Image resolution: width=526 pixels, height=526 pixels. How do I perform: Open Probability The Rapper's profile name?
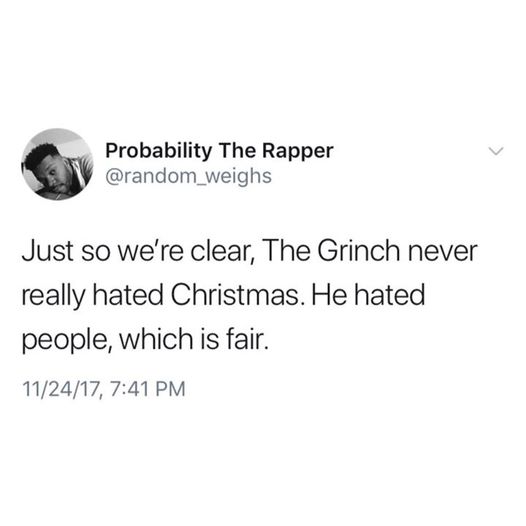tap(219, 151)
